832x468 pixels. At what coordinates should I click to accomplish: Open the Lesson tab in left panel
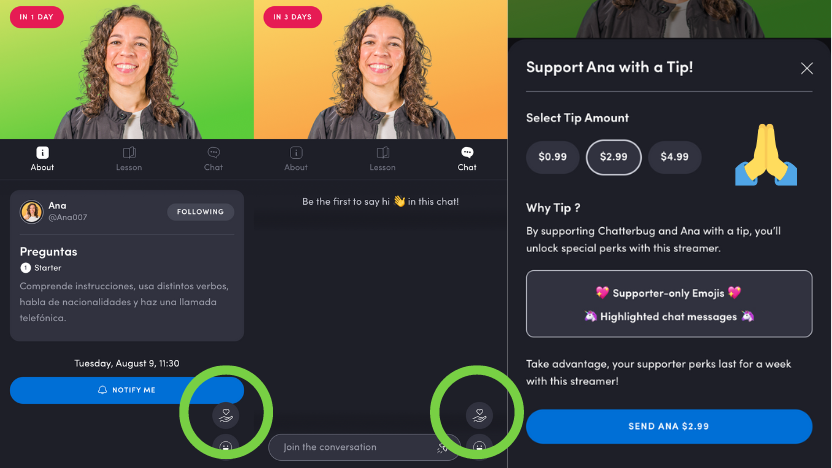tap(129, 159)
